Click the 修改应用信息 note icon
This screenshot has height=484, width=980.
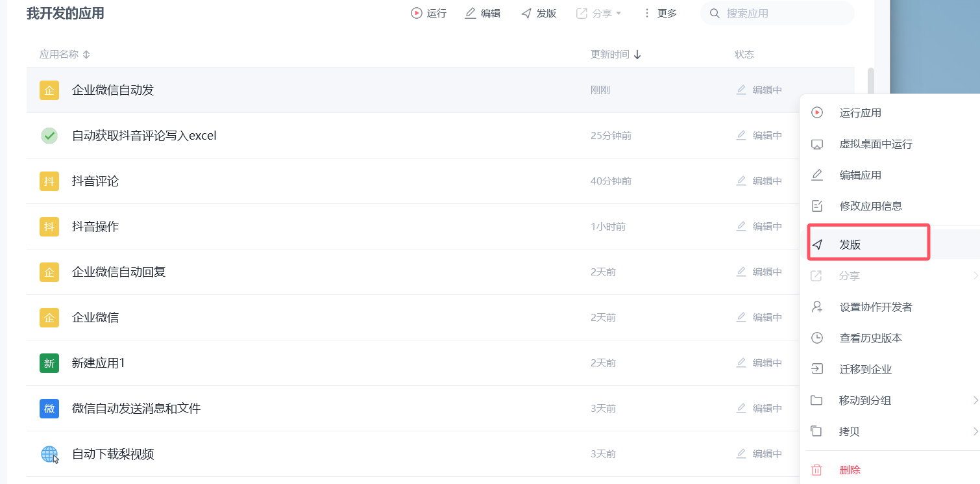tap(817, 206)
